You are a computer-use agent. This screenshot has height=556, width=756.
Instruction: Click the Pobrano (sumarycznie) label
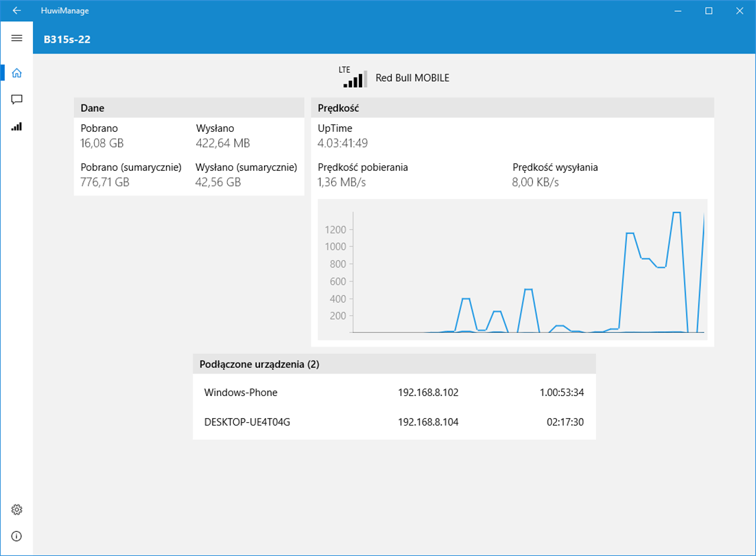click(131, 167)
